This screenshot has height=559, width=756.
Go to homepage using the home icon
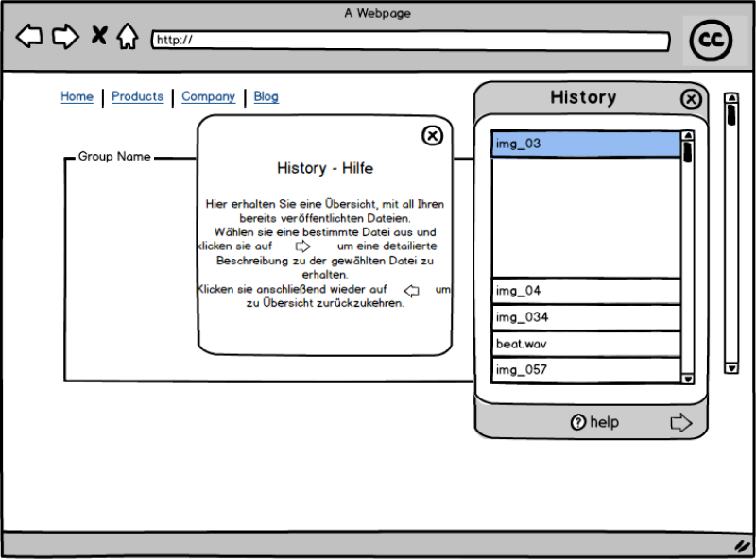(128, 36)
